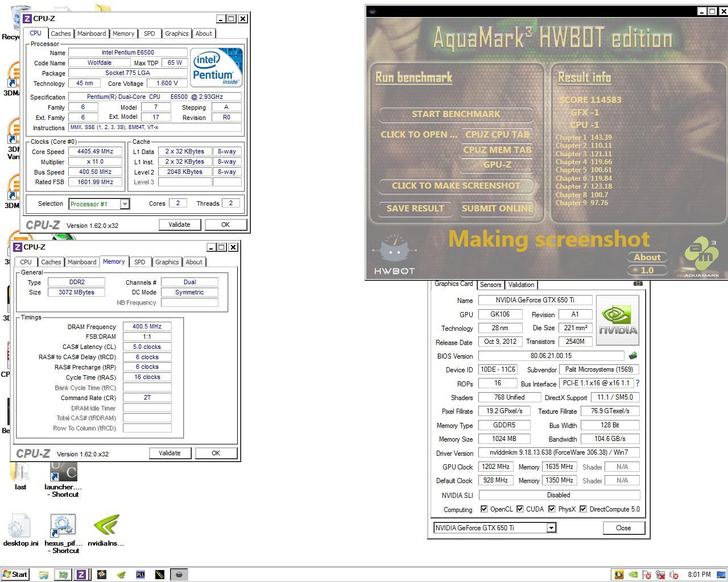Viewport: 728px width, 582px height.
Task: Click SUBMIT ONLINE in AquaMark
Action: point(497,209)
